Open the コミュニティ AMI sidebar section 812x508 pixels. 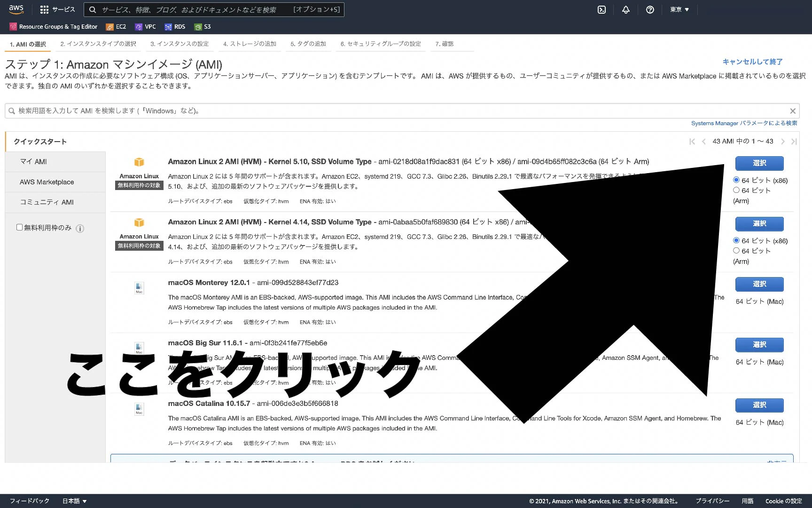click(55, 202)
